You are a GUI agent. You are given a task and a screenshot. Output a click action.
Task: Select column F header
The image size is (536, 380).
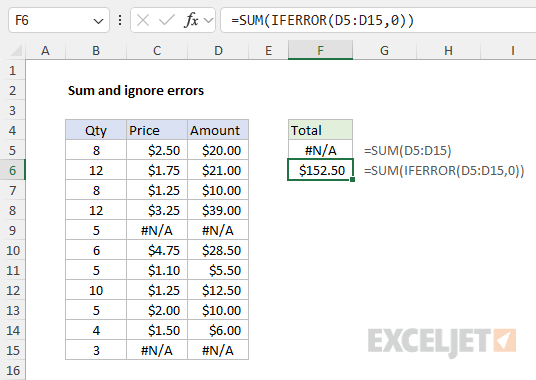click(320, 51)
